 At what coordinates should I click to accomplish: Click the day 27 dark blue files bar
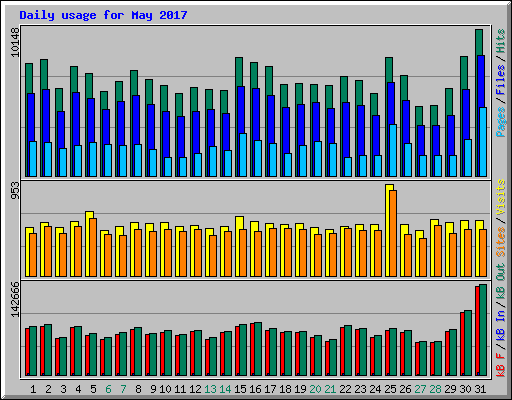(x=421, y=140)
